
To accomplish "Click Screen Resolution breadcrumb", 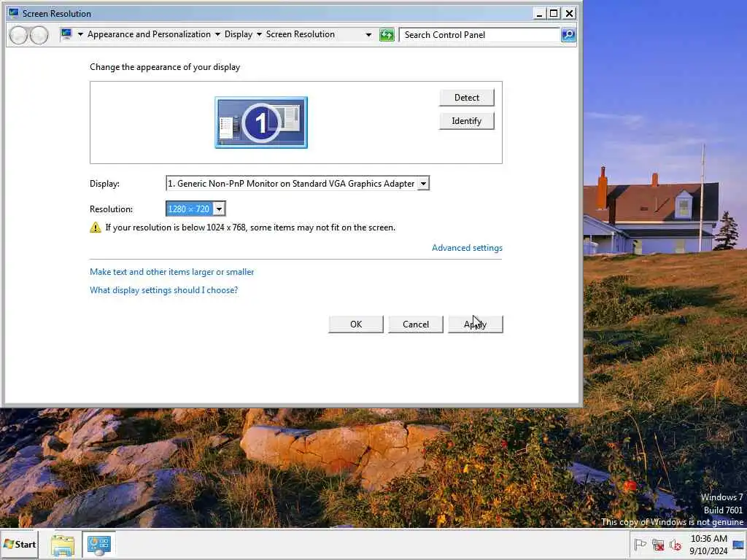I will pyautogui.click(x=300, y=34).
